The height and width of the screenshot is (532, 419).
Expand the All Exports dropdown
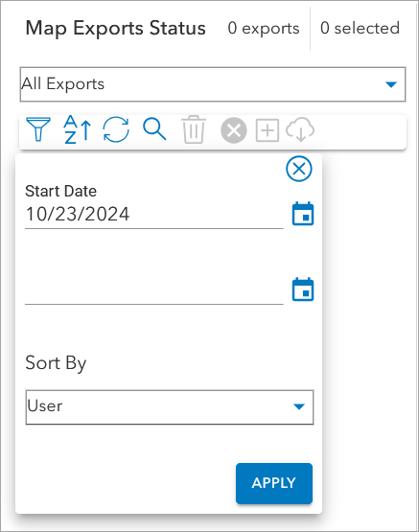tap(213, 84)
